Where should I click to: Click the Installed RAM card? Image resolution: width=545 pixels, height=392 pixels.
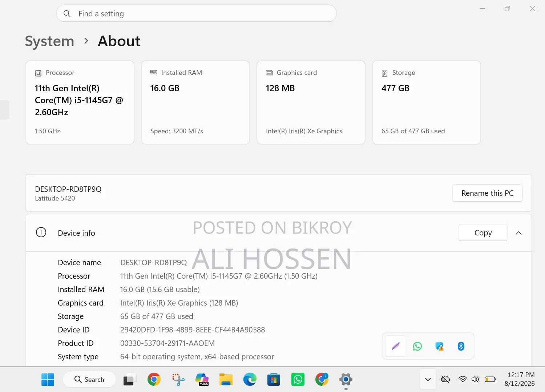195,102
